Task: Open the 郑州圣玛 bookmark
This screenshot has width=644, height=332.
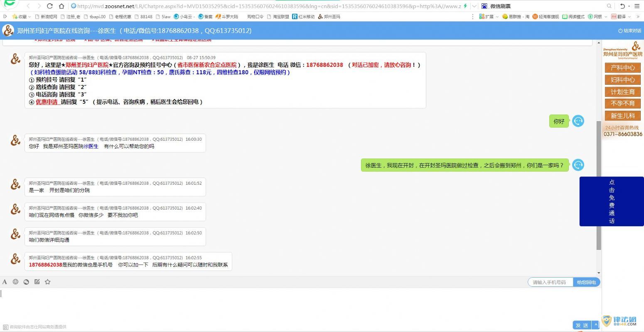Action: [x=329, y=17]
